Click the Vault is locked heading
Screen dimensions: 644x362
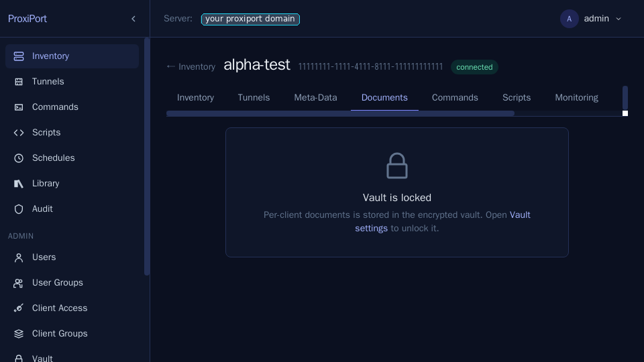(396, 198)
